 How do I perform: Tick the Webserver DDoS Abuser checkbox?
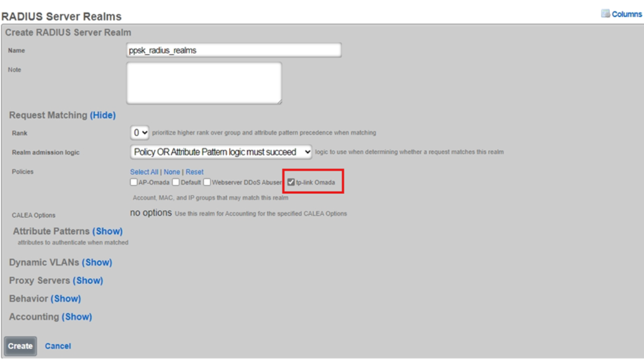point(207,182)
